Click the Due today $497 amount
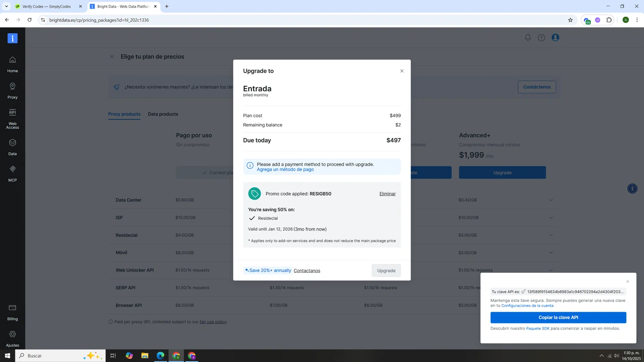This screenshot has height=362, width=644. [x=394, y=140]
